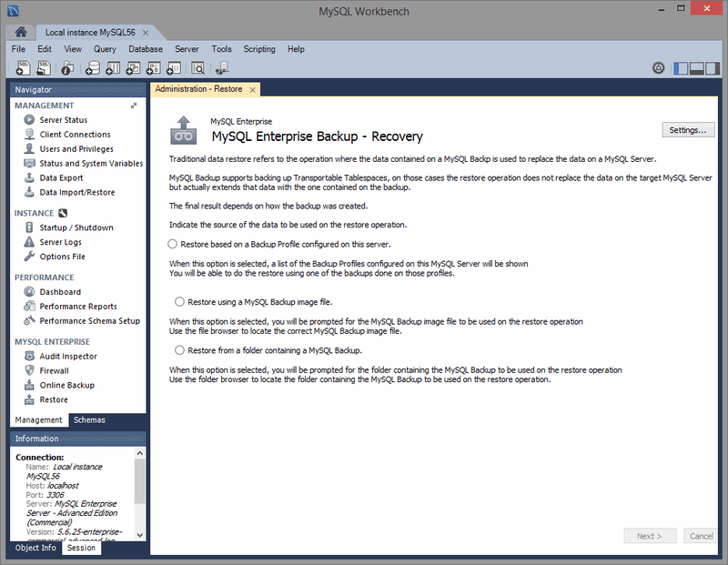Create new function toolbar icon
This screenshot has height=565, width=728.
click(174, 68)
